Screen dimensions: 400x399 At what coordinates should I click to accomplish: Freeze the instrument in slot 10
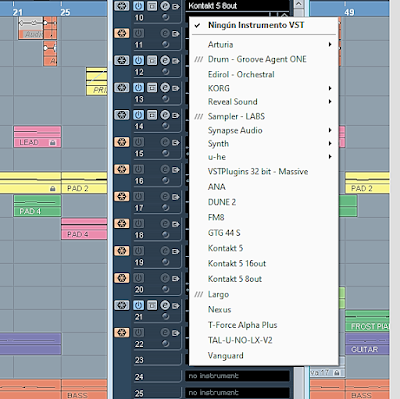click(122, 6)
